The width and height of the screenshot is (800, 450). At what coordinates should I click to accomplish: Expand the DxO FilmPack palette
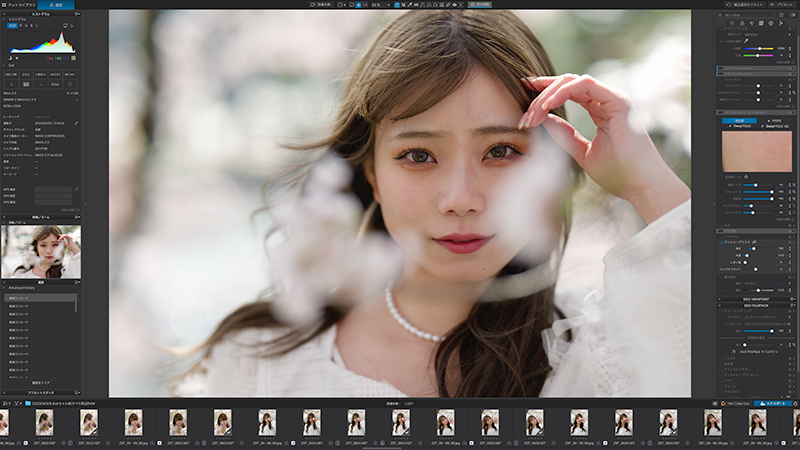coord(756,305)
